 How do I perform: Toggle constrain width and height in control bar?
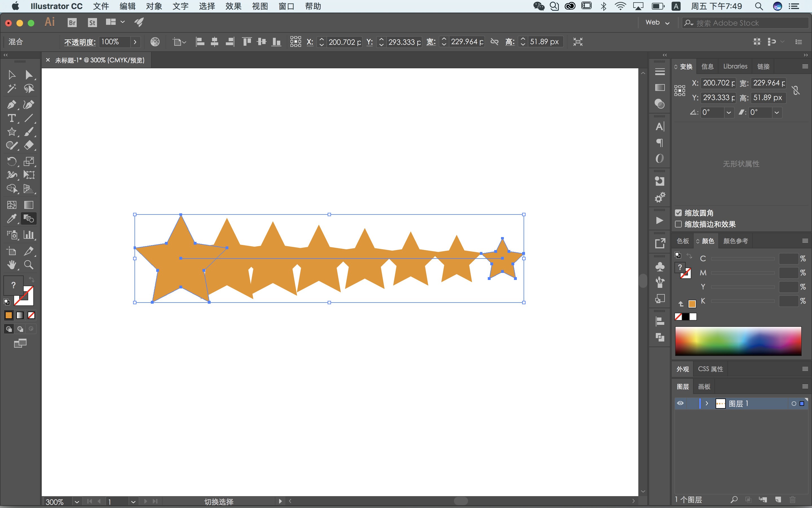[x=494, y=42]
